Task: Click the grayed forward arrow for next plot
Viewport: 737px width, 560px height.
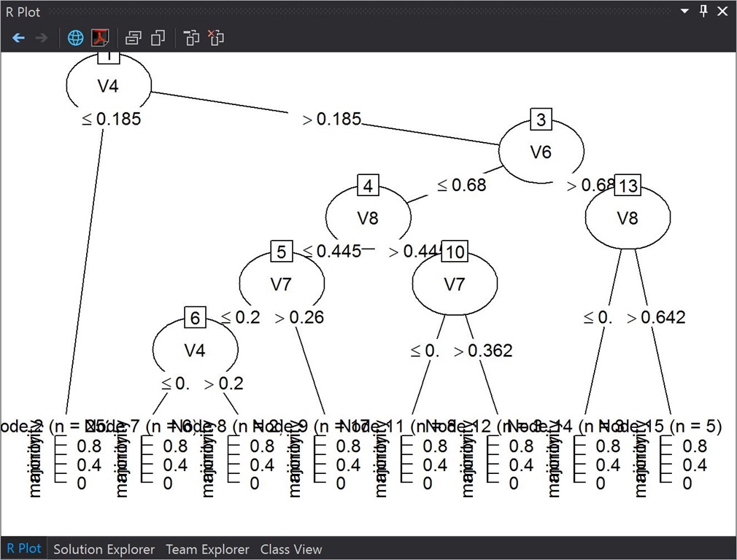Action: click(42, 38)
